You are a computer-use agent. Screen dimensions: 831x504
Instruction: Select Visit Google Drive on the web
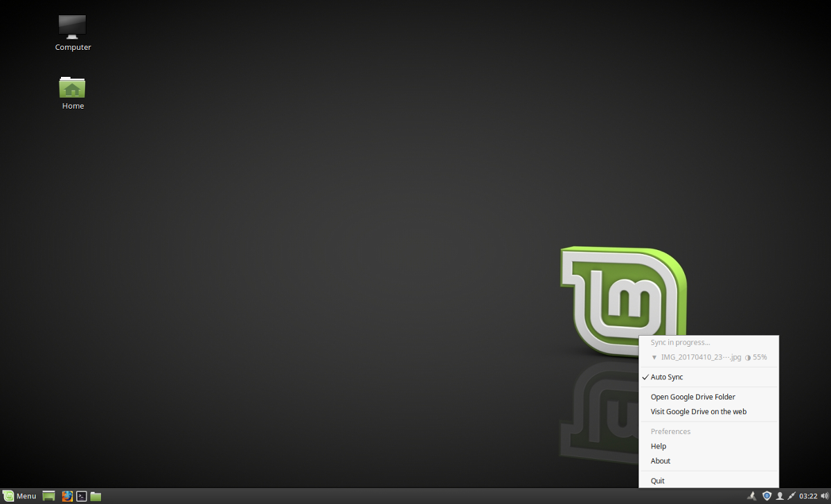(x=709, y=411)
